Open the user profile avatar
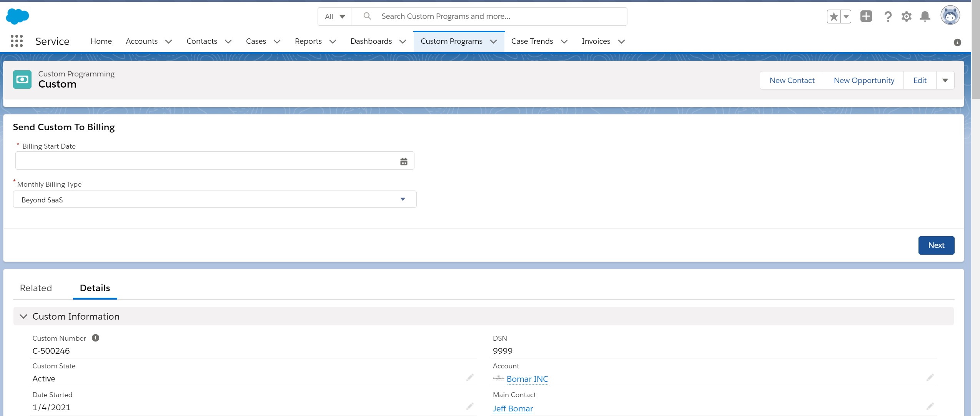This screenshot has width=980, height=416. coord(950,16)
